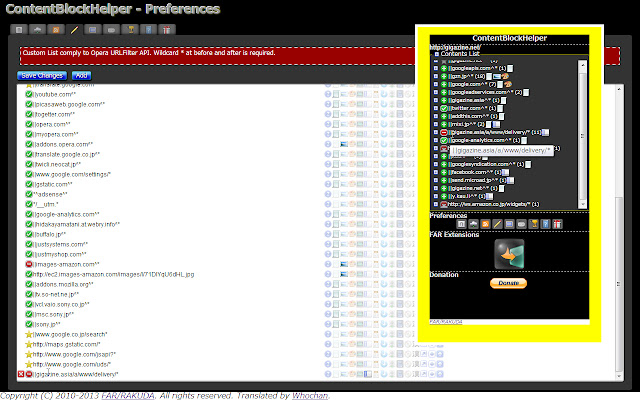Screen dimensions: 640x400
Task: Toggle the green check on the sony.jp row
Action: coord(29,324)
